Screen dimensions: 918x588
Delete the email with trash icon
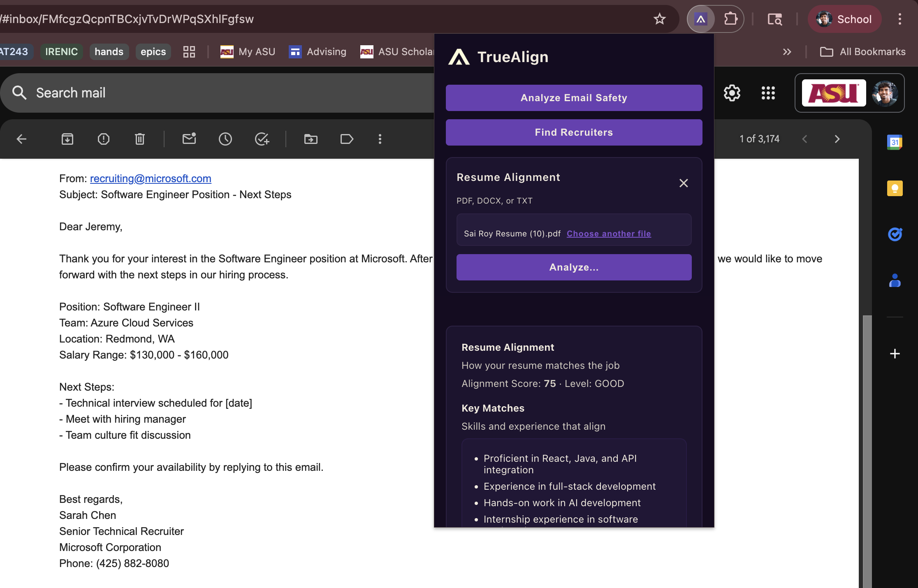coord(140,139)
